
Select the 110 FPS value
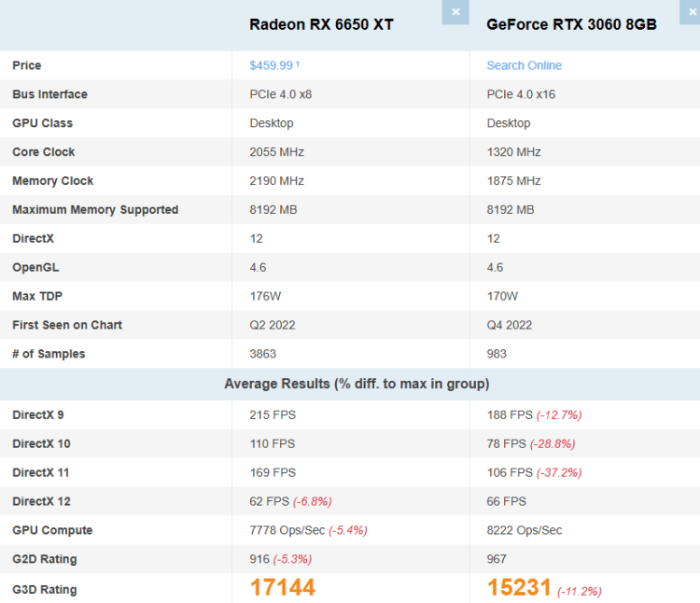[272, 443]
